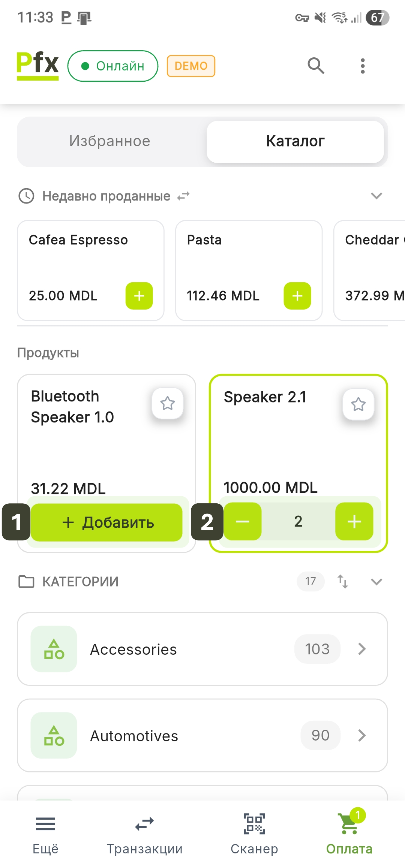Toggle the Онлайн status pill
This screenshot has width=405, height=868.
point(113,66)
